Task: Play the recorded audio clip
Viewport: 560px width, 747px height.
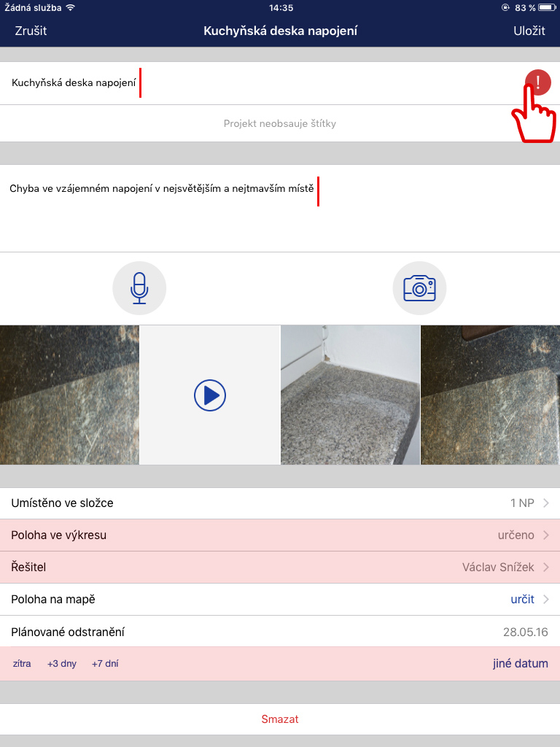Action: (210, 395)
